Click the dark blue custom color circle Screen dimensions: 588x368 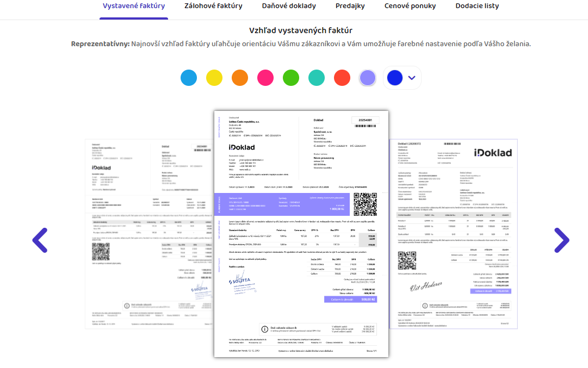pyautogui.click(x=394, y=78)
